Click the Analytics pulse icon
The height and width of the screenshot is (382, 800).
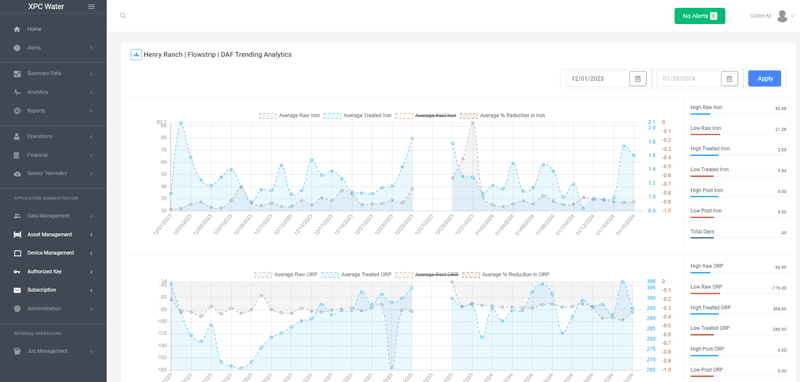tap(17, 92)
